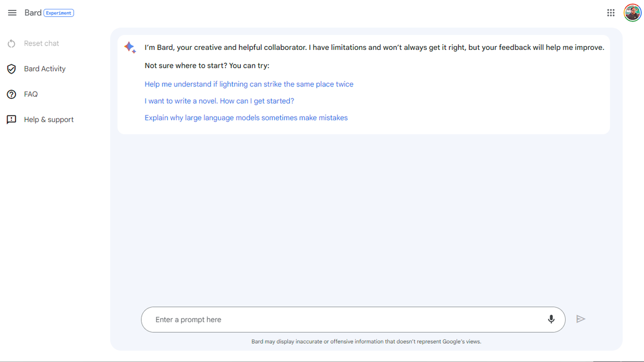
Task: Activate the microphone voice input
Action: [x=551, y=320]
